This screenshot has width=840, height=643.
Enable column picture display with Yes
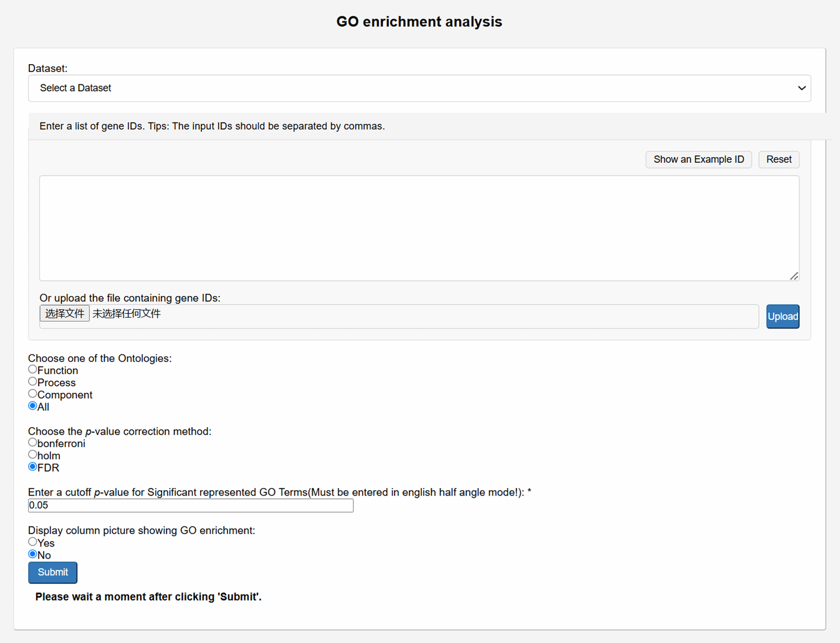[x=33, y=542]
